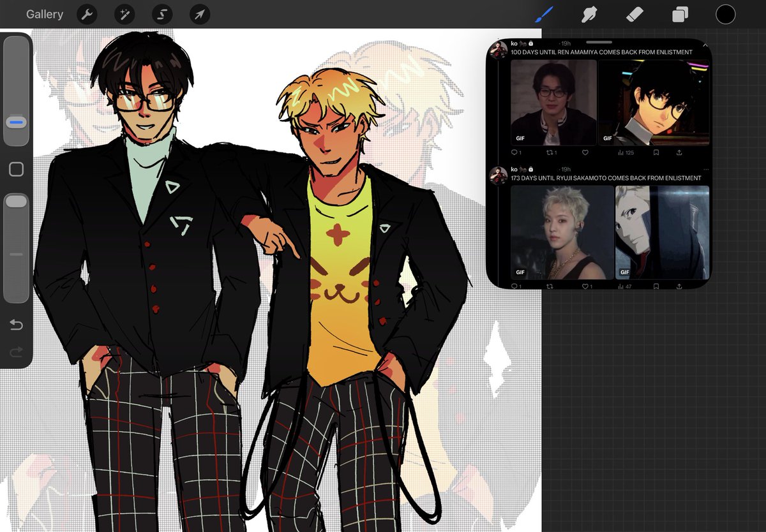
Task: Open blond anime character GIF
Action: pos(662,232)
